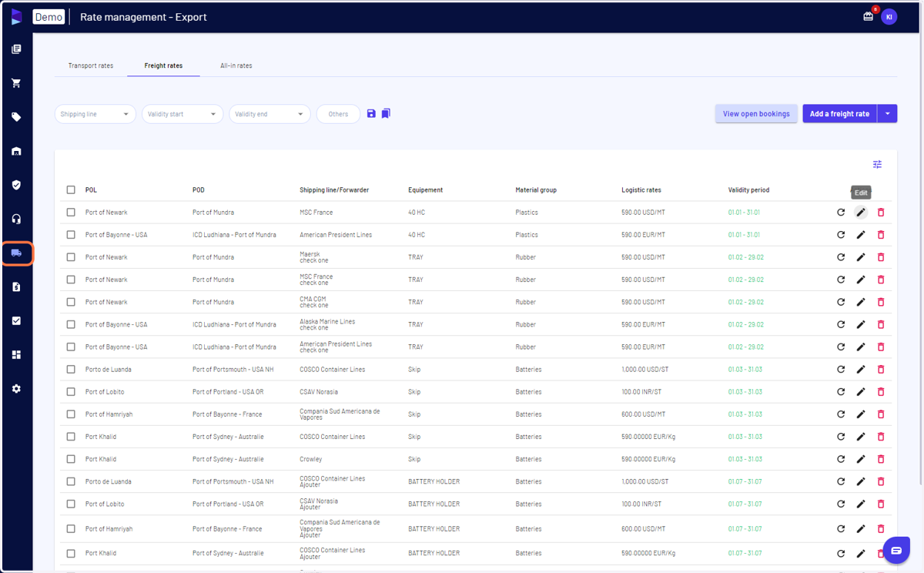Renew the MSC France 40 HC Plastics row
Image resolution: width=924 pixels, height=573 pixels.
[841, 212]
